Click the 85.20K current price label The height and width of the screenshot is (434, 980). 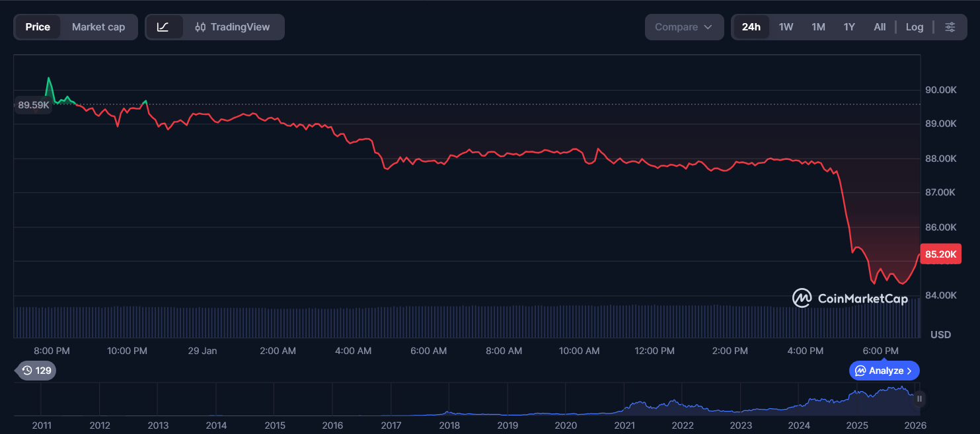pos(940,254)
